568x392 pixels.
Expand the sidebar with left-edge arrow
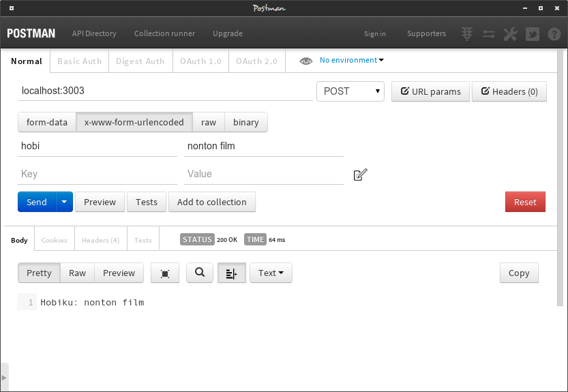(4, 377)
